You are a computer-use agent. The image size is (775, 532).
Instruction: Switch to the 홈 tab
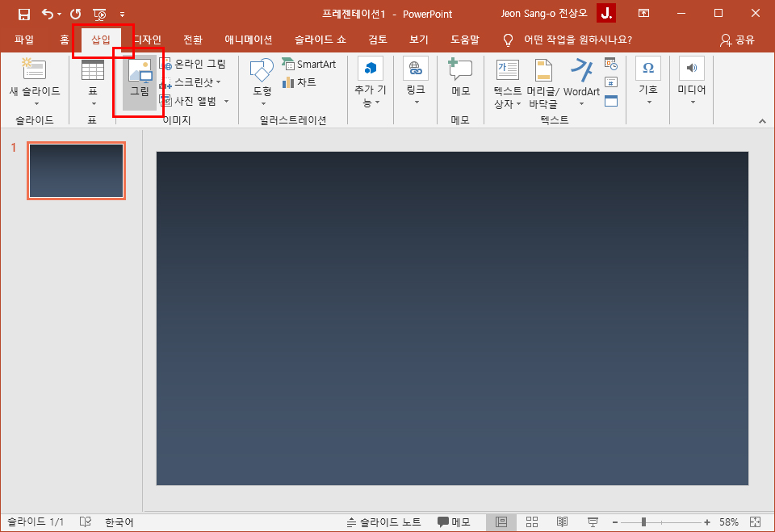coord(65,40)
